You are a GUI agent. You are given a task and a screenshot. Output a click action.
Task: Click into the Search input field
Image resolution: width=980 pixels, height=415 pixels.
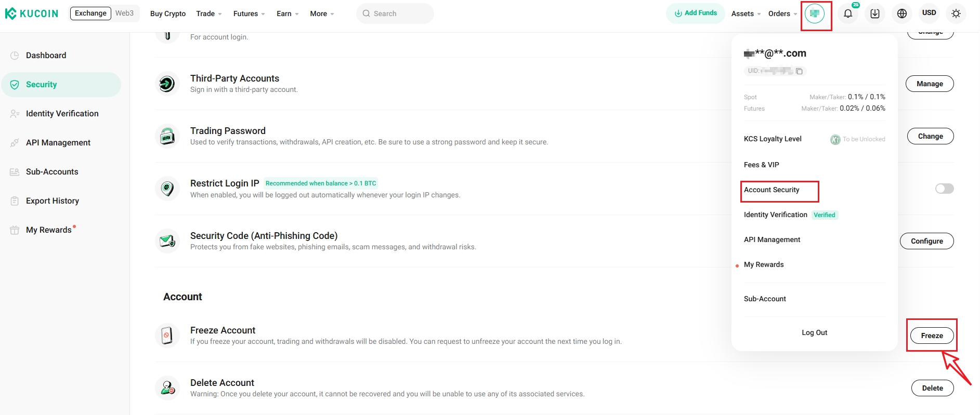[x=395, y=14]
